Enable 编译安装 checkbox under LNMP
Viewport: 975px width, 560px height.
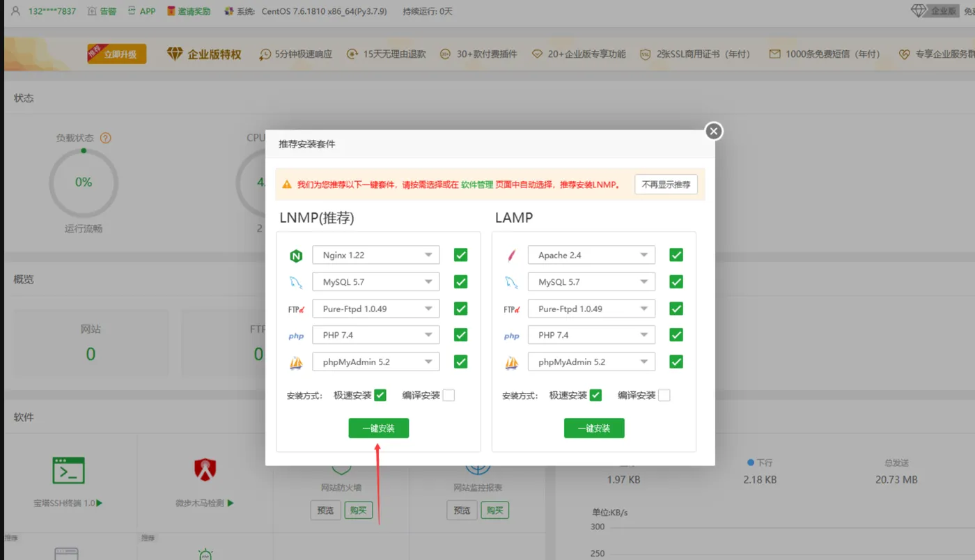(448, 395)
